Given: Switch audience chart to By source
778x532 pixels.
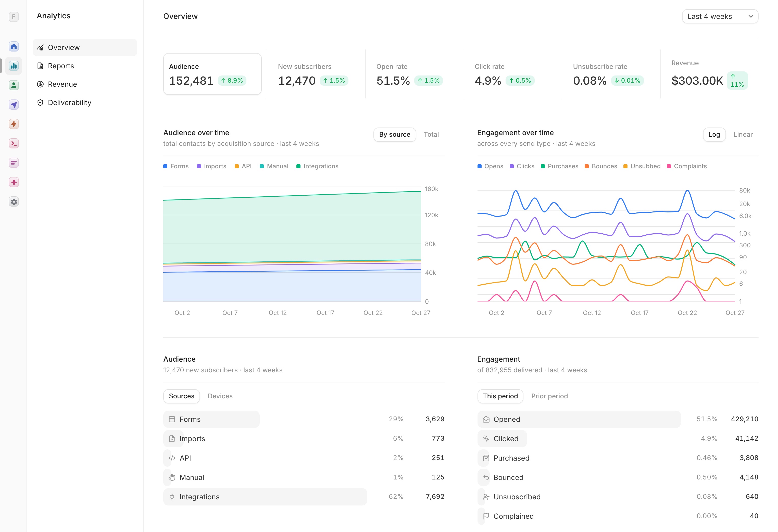Looking at the screenshot, I should (x=395, y=135).
